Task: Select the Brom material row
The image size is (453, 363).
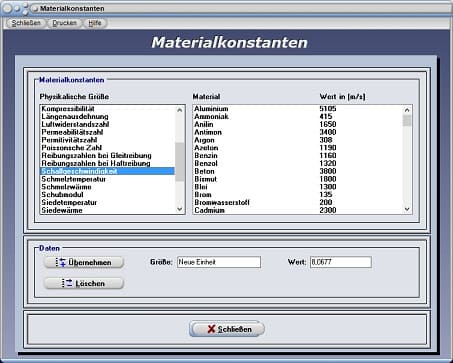Action: [x=298, y=195]
